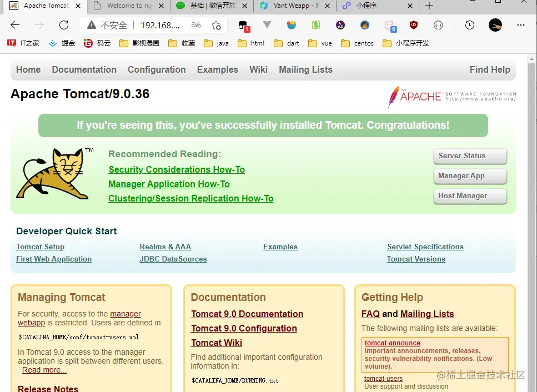The width and height of the screenshot is (537, 392).
Task: Open the extension with blue badge 6
Action: [x=390, y=26]
